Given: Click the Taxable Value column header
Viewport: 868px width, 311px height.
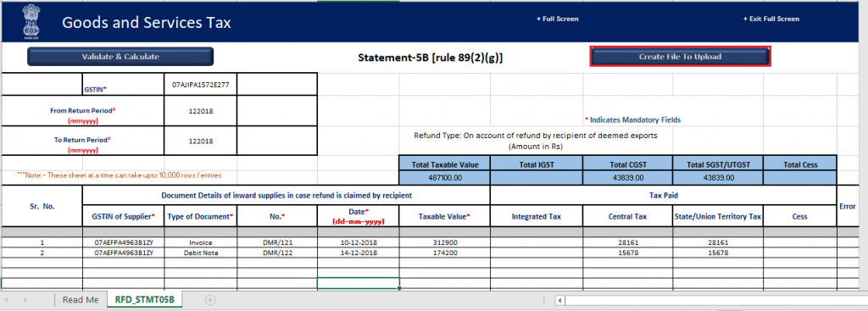Looking at the screenshot, I should point(444,216).
